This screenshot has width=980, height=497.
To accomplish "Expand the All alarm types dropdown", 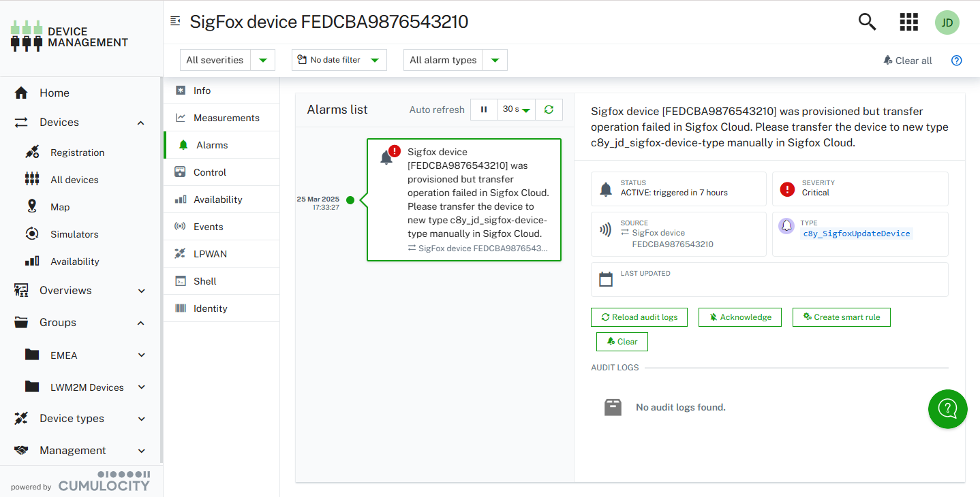I will [x=455, y=60].
